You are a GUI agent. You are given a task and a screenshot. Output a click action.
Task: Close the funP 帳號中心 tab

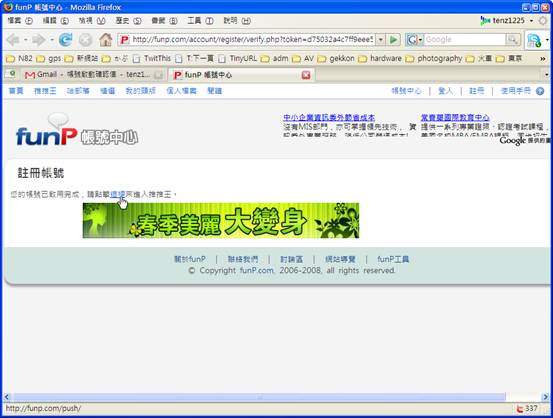pyautogui.click(x=306, y=75)
